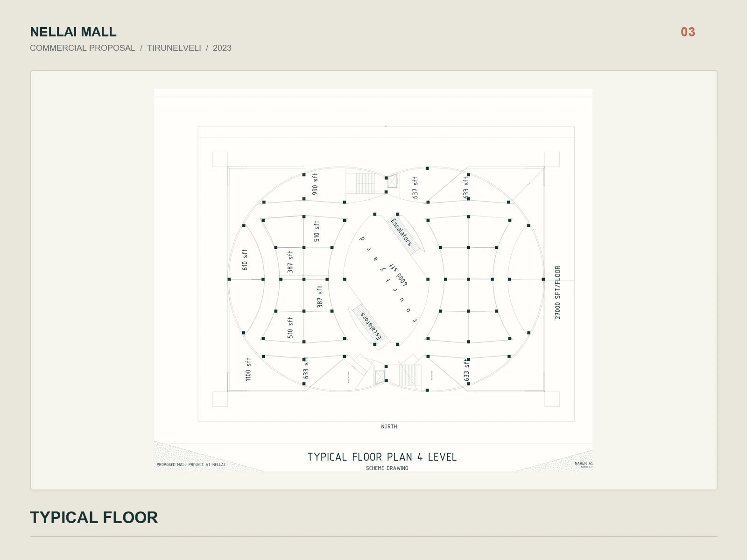
Task: Click the 2023 year text
Action: pos(222,48)
